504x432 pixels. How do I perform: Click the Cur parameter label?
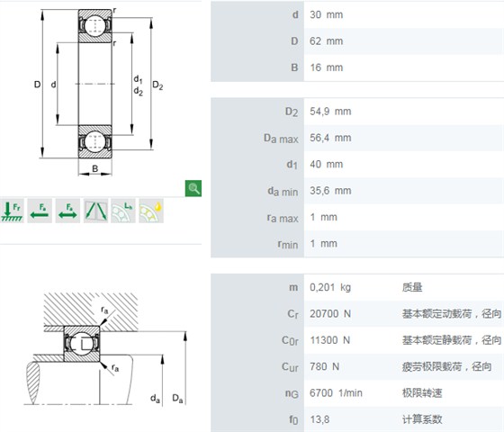pyautogui.click(x=290, y=367)
